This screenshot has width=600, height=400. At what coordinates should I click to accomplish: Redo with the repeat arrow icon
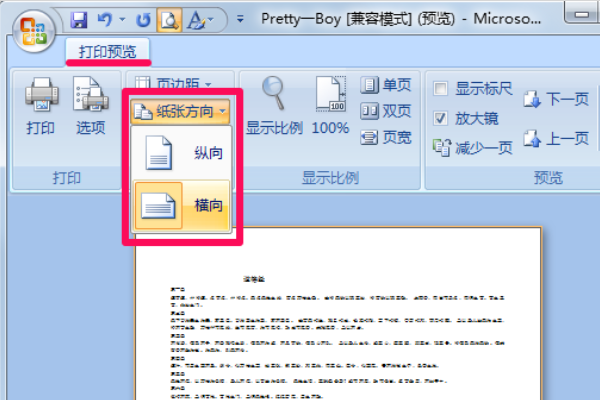click(143, 20)
